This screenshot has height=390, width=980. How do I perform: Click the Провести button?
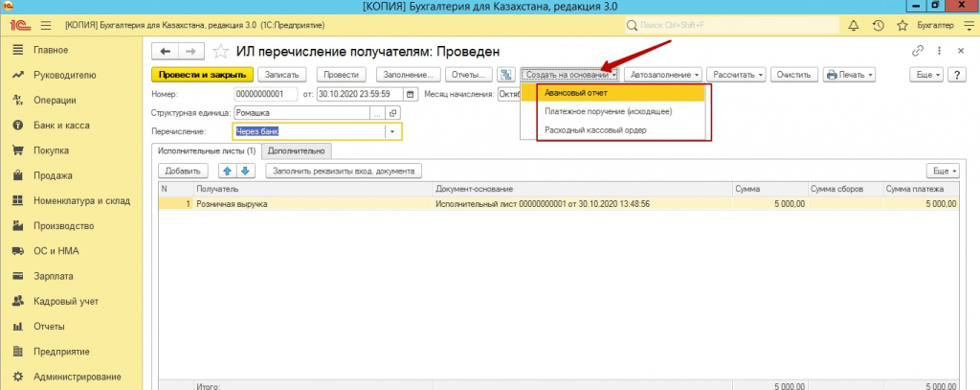[x=342, y=75]
